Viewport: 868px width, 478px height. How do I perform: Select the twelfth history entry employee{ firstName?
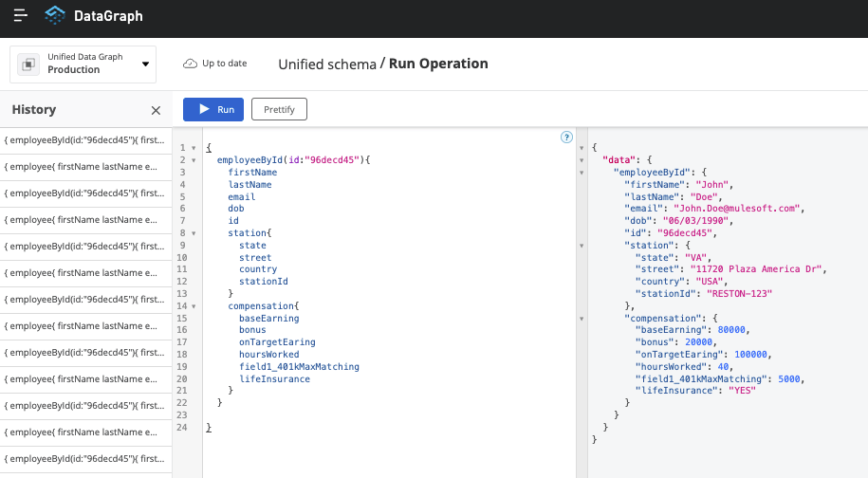[85, 432]
